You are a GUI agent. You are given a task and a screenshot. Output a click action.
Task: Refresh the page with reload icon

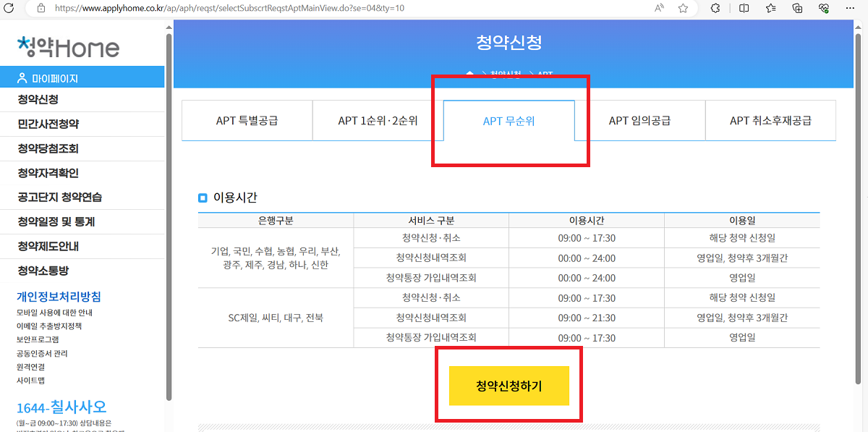tap(10, 9)
